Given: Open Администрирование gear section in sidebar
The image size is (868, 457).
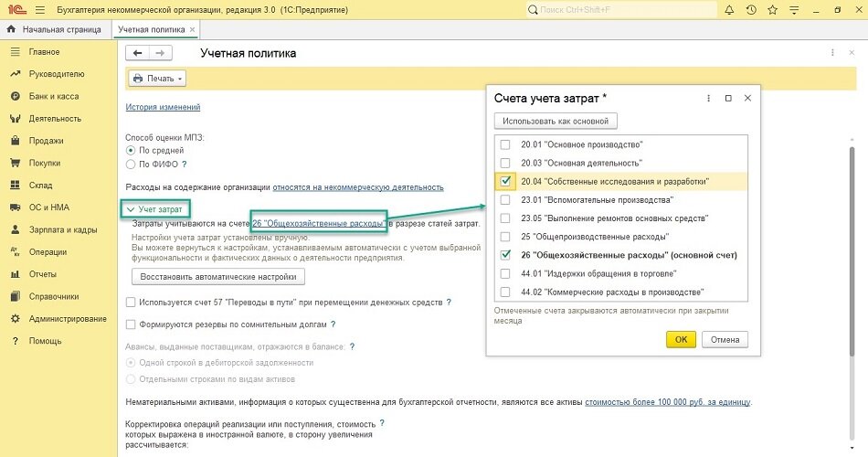Looking at the screenshot, I should (x=67, y=319).
